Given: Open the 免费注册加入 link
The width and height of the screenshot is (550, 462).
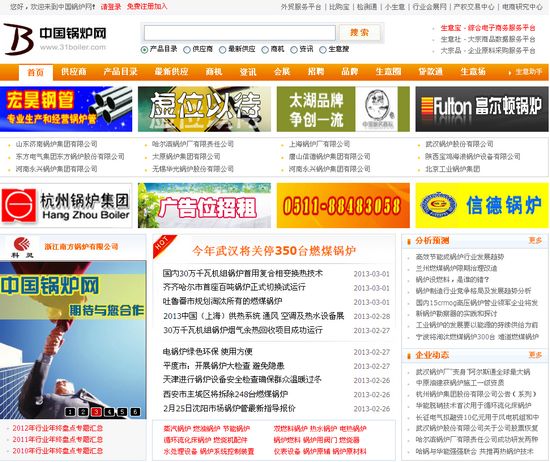Looking at the screenshot, I should coord(147,6).
